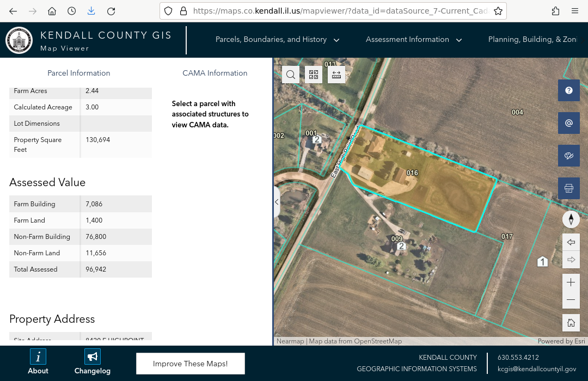This screenshot has height=381, width=588.
Task: Switch to the Parcel Information tab
Action: coord(79,73)
